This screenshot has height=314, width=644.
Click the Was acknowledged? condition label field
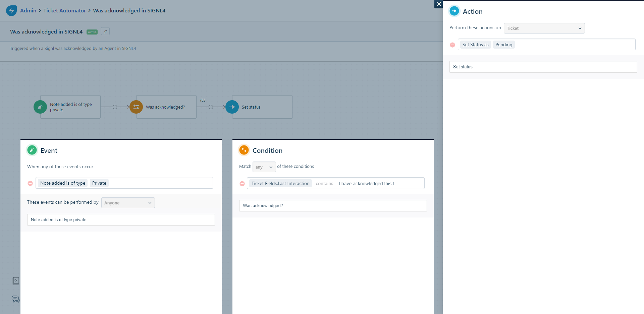coord(333,206)
